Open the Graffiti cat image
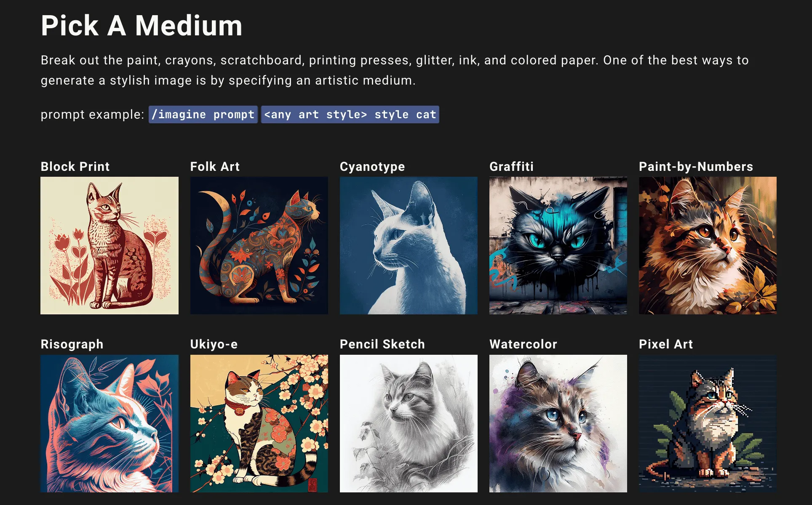The height and width of the screenshot is (505, 812). point(558,245)
